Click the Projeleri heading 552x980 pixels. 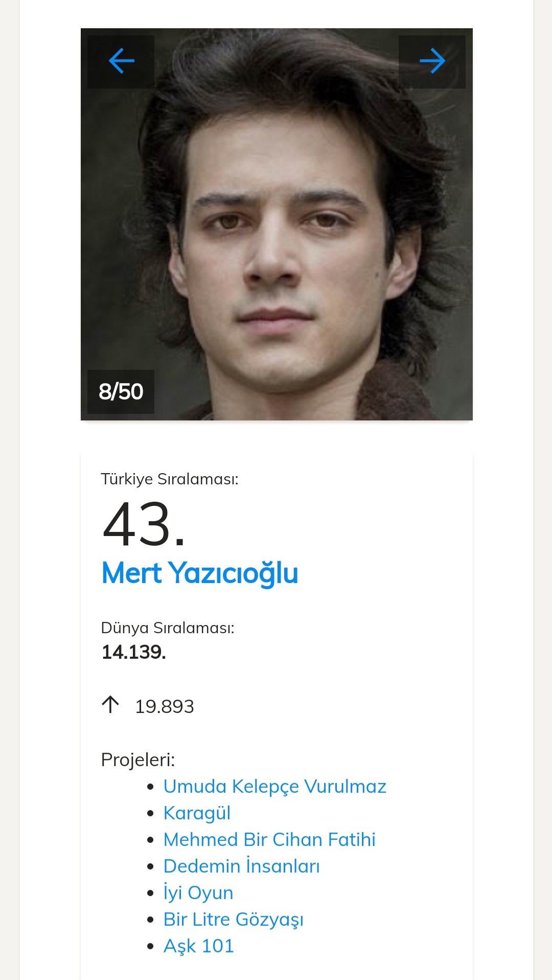point(138,760)
